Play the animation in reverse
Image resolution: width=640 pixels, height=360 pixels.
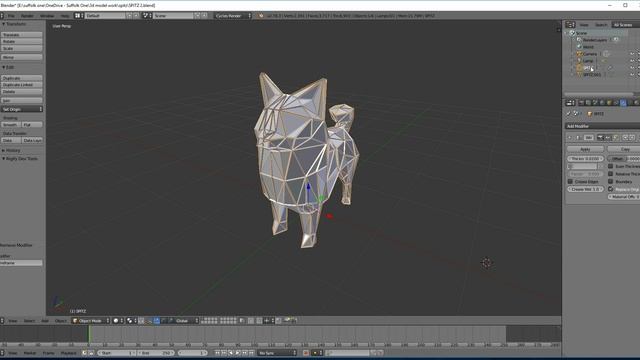tap(231, 353)
